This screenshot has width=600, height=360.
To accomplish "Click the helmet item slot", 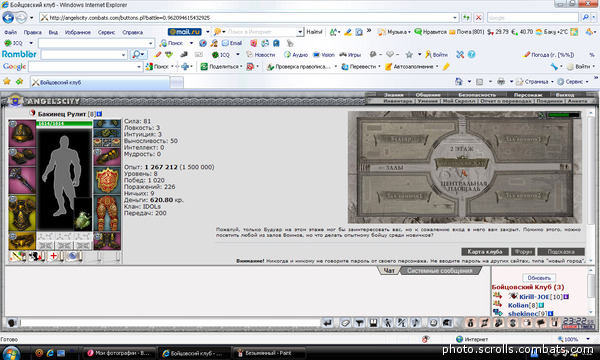I will pyautogui.click(x=22, y=133).
